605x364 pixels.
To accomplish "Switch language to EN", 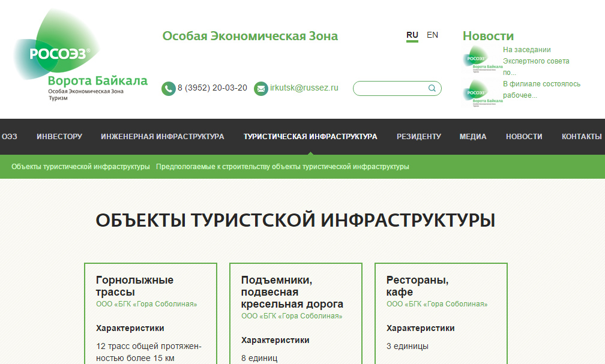I will [432, 35].
